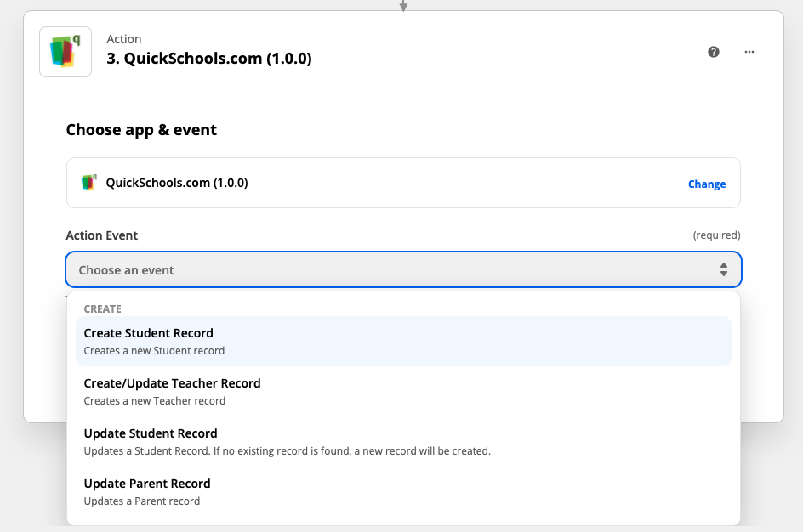This screenshot has width=803, height=532.
Task: Click the CREATE group header in list
Action: pyautogui.click(x=102, y=309)
